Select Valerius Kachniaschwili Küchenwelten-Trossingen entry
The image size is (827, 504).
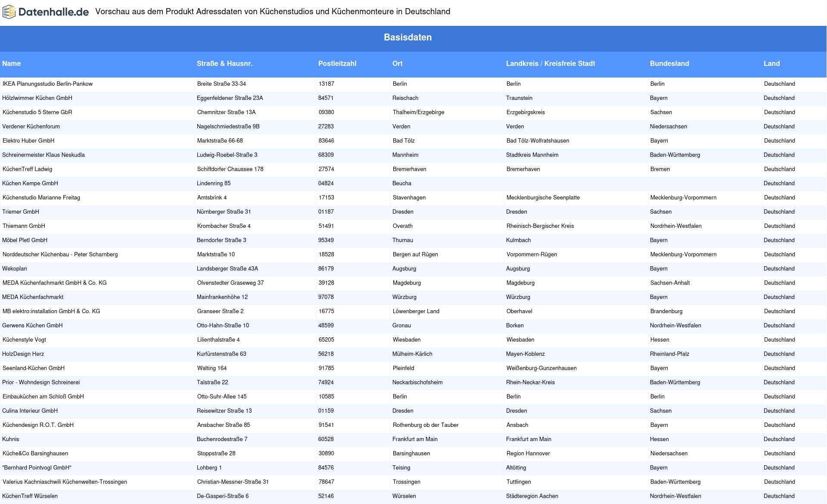click(65, 482)
